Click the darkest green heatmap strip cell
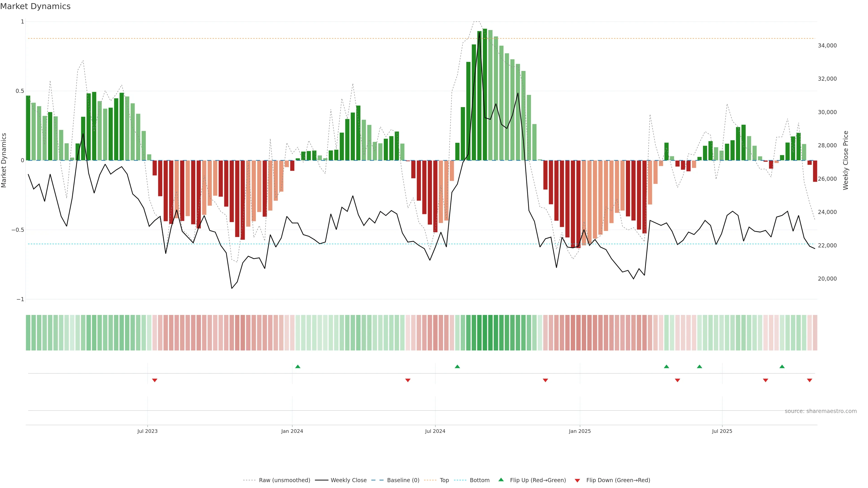The height and width of the screenshot is (488, 868). point(485,333)
